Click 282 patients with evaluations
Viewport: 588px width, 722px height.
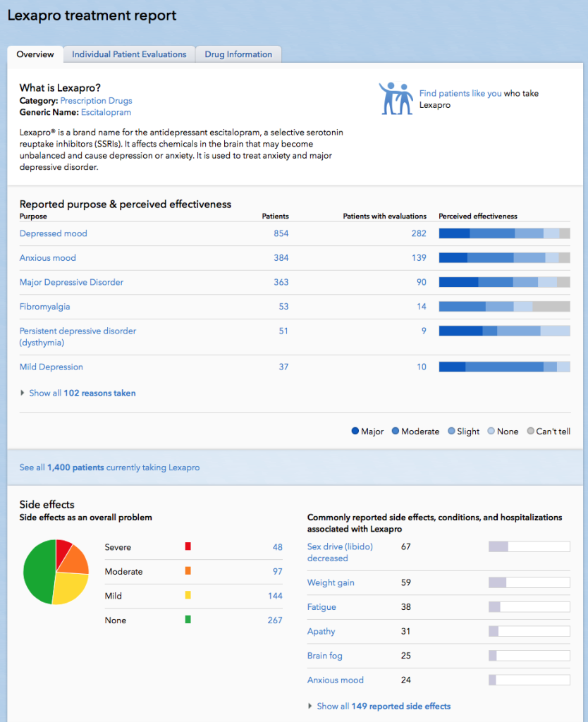(x=419, y=233)
